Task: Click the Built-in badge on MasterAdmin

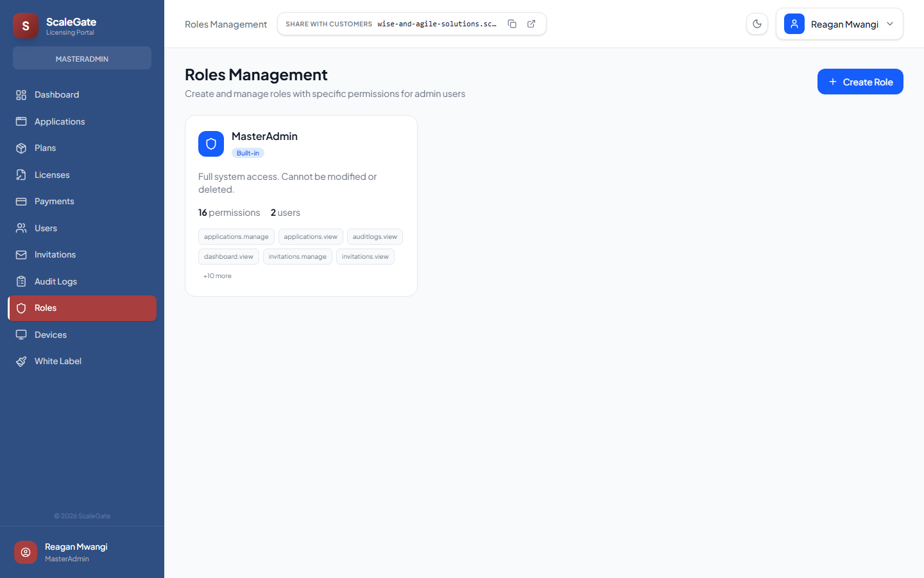Action: pos(248,153)
